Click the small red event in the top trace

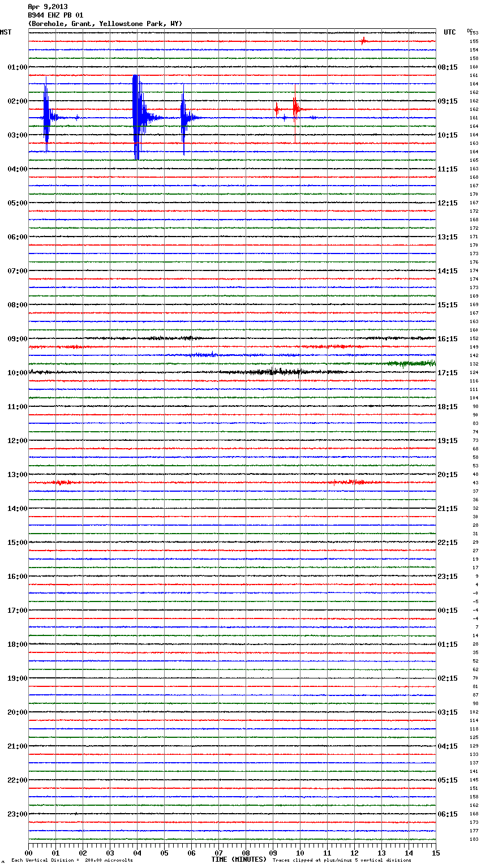(x=364, y=41)
